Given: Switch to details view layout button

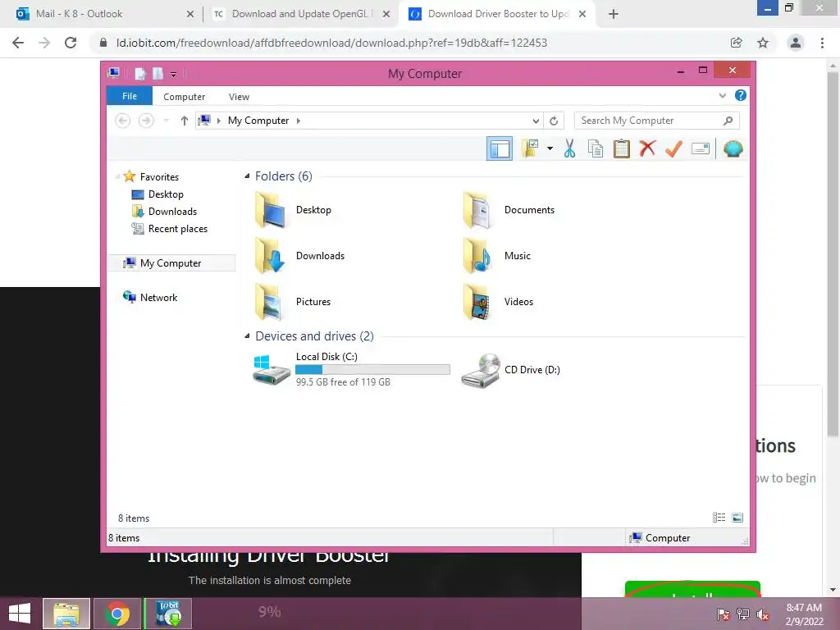Looking at the screenshot, I should [x=719, y=518].
